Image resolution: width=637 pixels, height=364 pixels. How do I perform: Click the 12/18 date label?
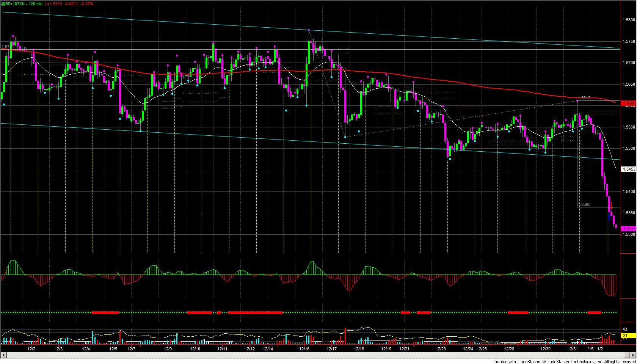coord(359,349)
